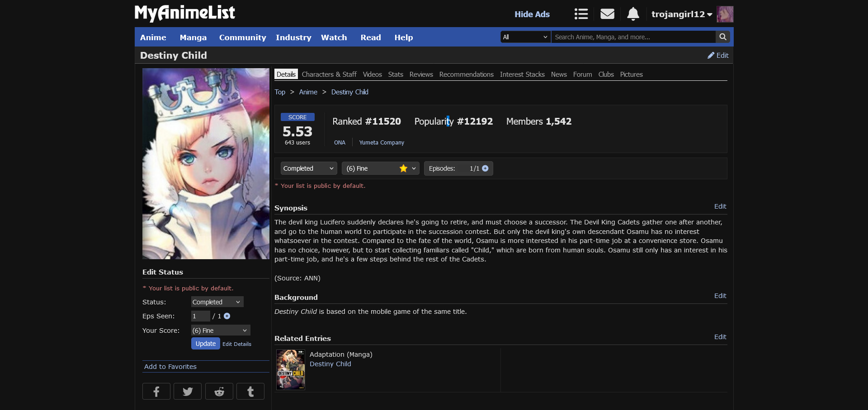This screenshot has width=868, height=410.
Task: Open the messages envelope icon
Action: (607, 14)
